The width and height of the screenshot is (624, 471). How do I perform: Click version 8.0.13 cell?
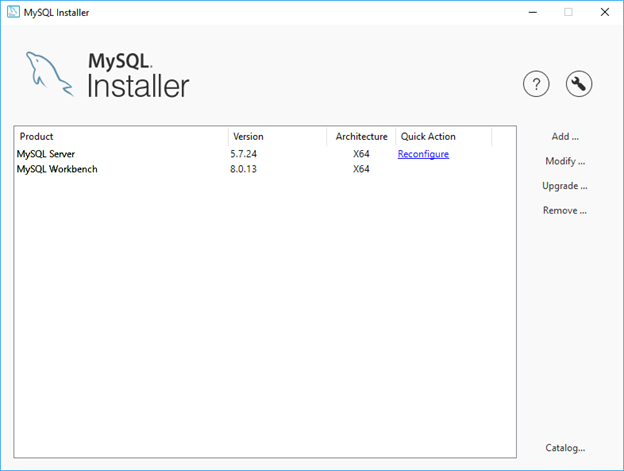tap(243, 169)
